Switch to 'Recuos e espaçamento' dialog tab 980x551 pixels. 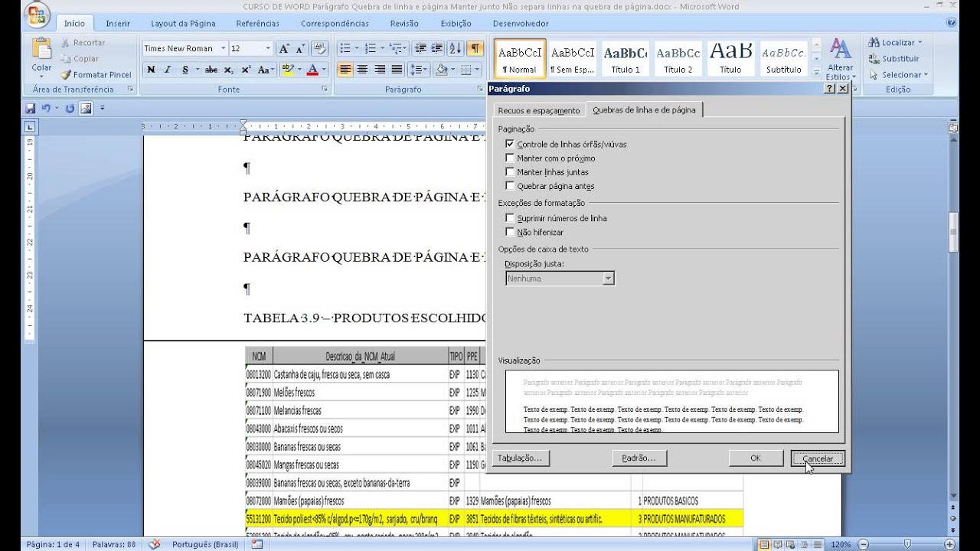pyautogui.click(x=539, y=110)
